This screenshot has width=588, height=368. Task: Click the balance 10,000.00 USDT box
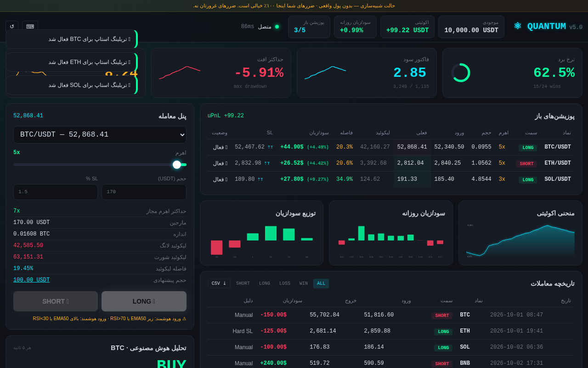(471, 27)
